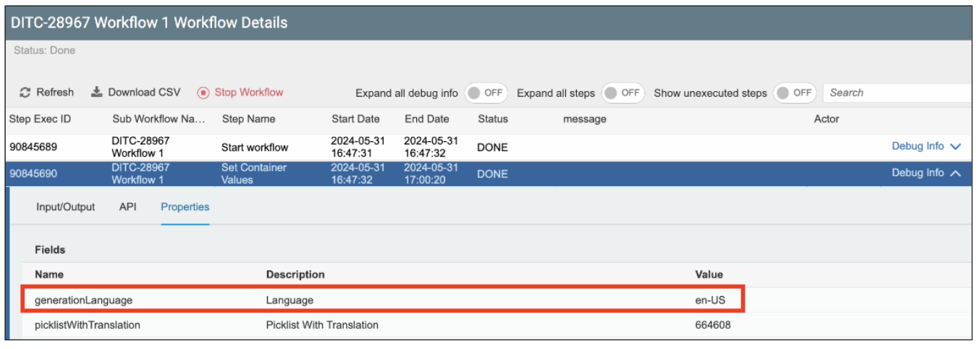Expand Debug Info for Start workflow step

click(926, 146)
